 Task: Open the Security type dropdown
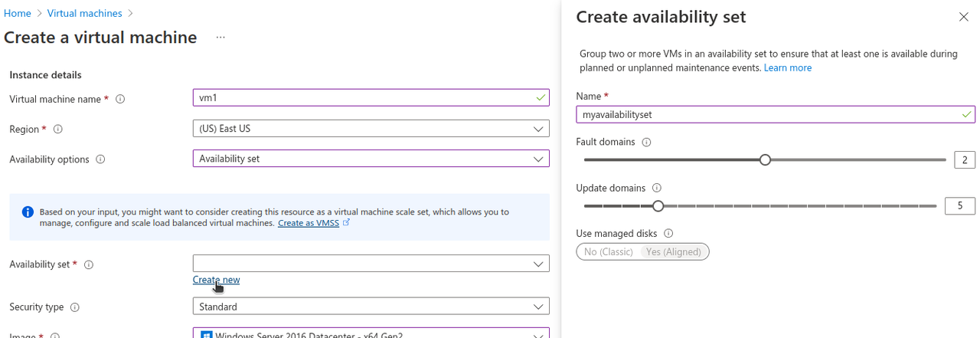pyautogui.click(x=371, y=307)
